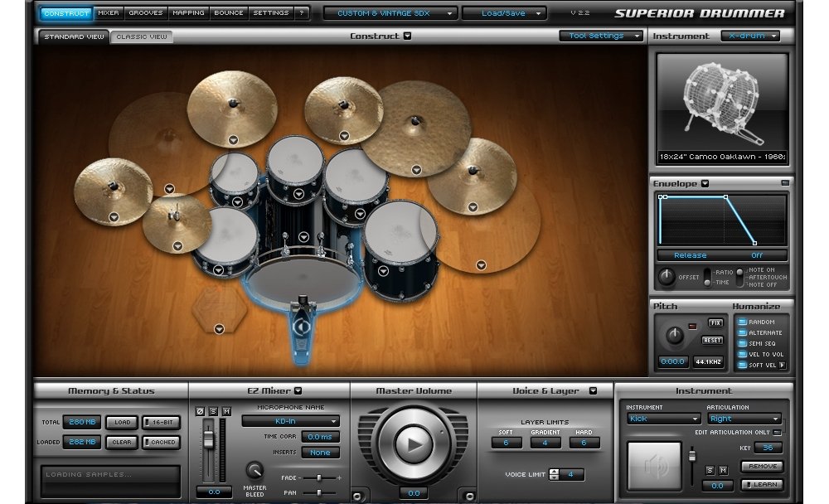Screen dimensions: 829x504
Task: Click the Pan slider in EZ Mixer
Action: coord(319,492)
